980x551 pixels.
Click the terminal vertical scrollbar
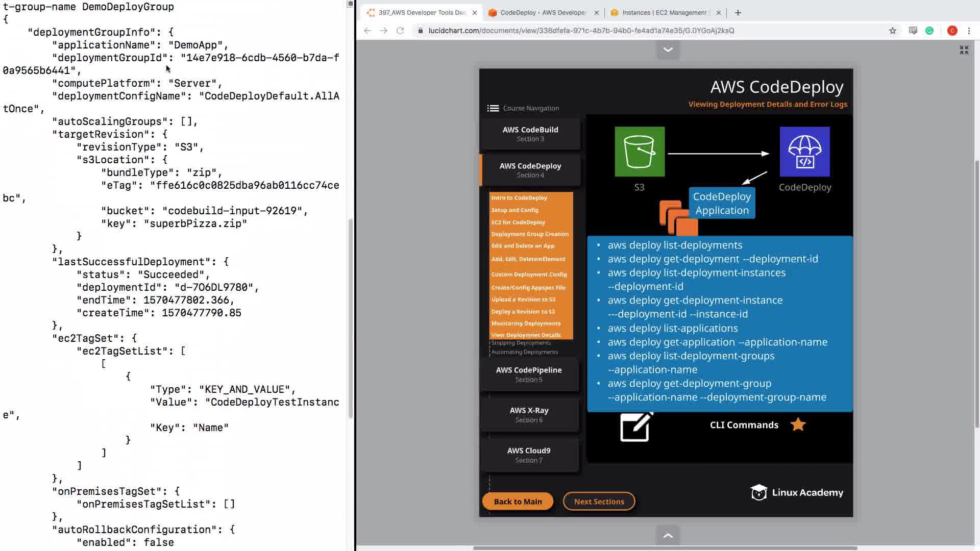pos(350,316)
